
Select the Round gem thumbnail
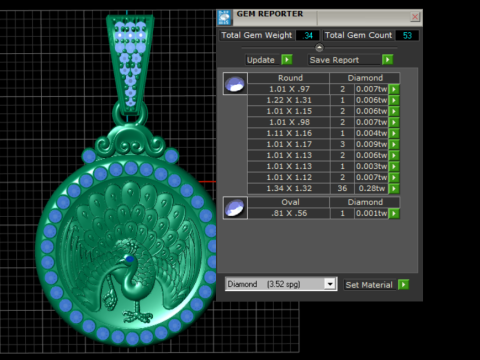(235, 84)
